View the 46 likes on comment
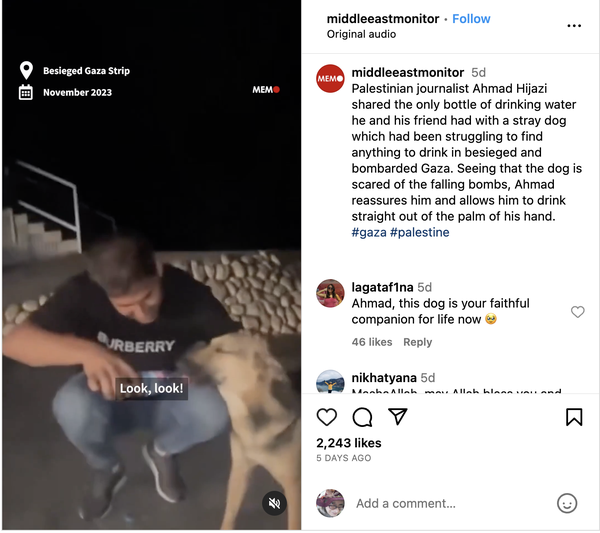 [x=372, y=342]
